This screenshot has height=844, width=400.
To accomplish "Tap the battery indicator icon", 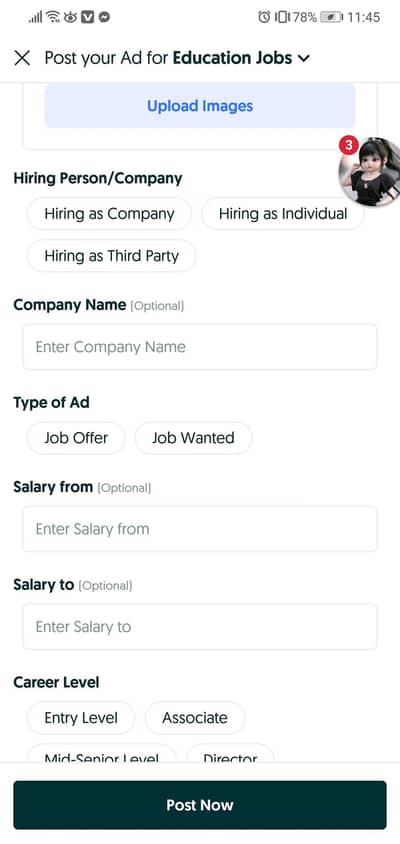I will (x=331, y=17).
